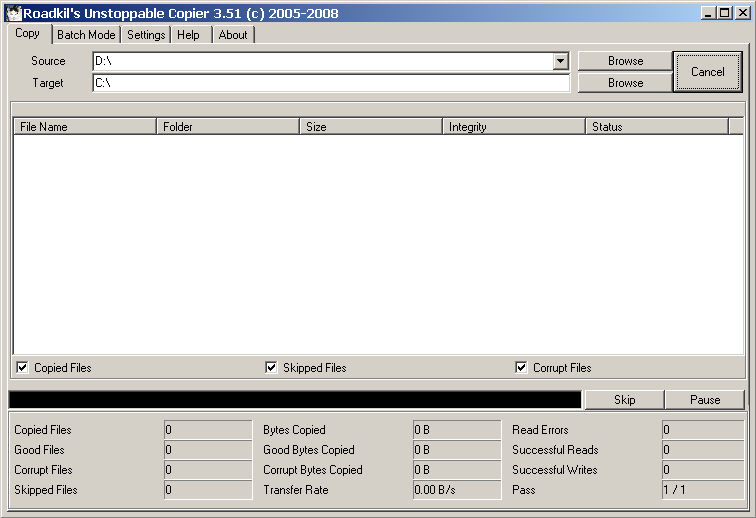Browse for the Source folder

pos(625,61)
